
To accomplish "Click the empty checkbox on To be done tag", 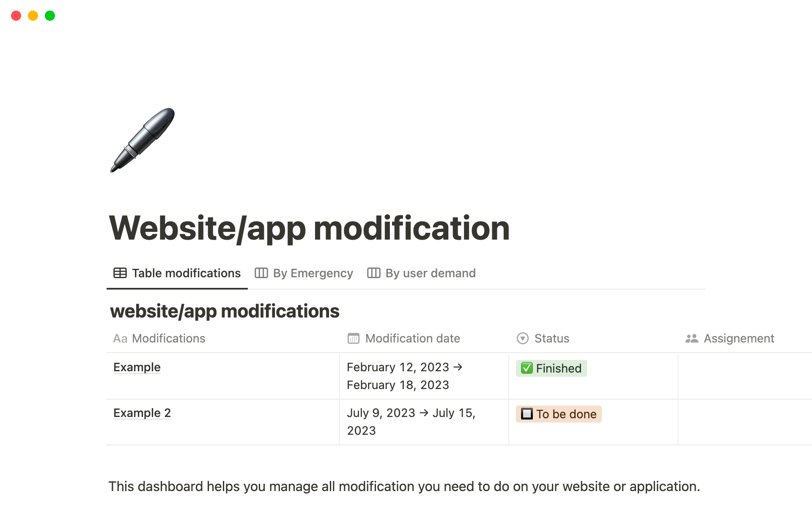I will point(527,414).
